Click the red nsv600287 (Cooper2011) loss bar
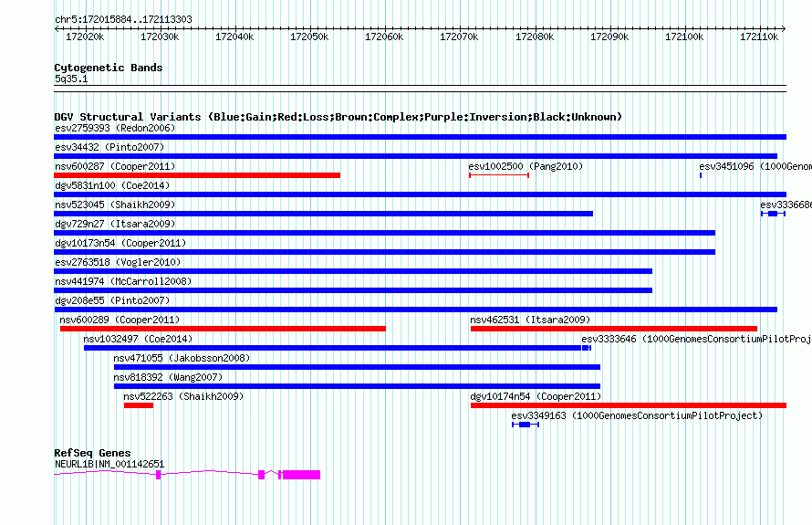This screenshot has width=812, height=525. (x=197, y=175)
